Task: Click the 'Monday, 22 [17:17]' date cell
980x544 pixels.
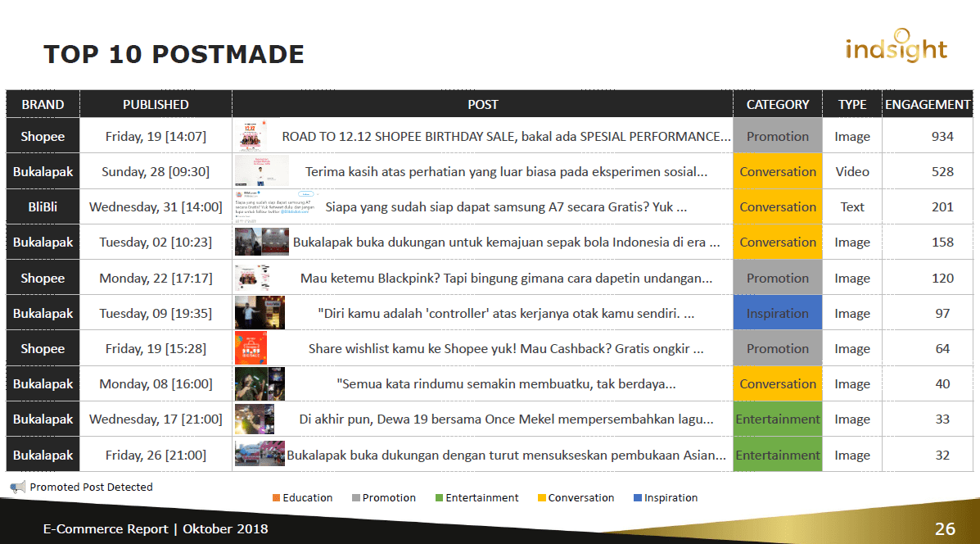Action: (156, 278)
